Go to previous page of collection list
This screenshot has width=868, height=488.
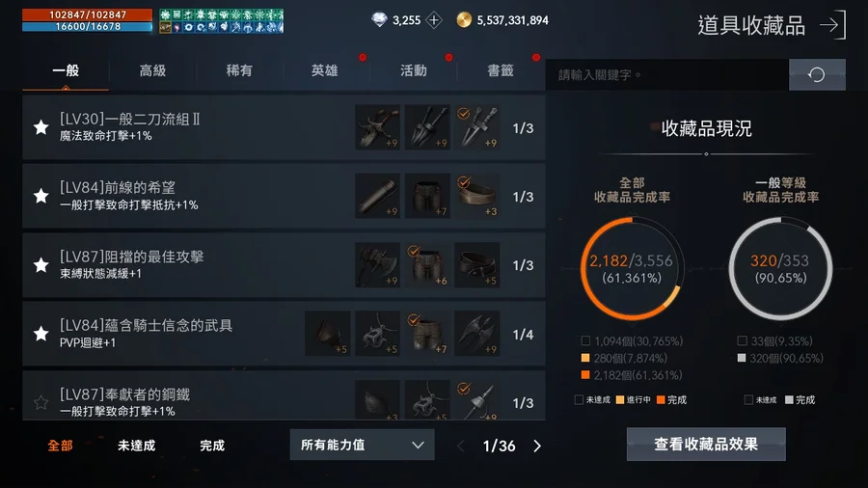pos(461,446)
